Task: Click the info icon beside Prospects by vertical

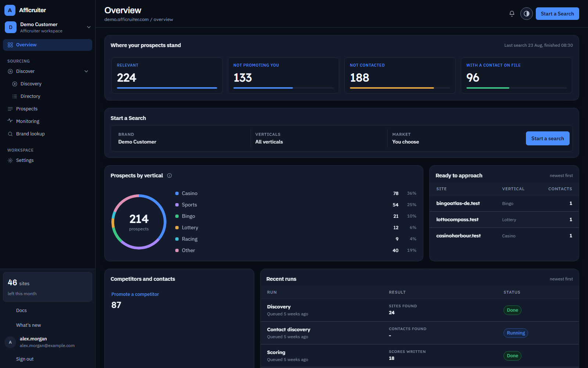Action: tap(169, 176)
